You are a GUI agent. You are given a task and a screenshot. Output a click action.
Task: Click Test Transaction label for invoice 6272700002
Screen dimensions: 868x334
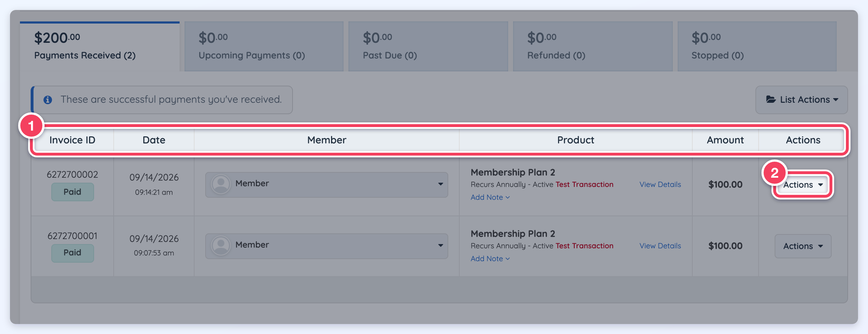(x=584, y=184)
